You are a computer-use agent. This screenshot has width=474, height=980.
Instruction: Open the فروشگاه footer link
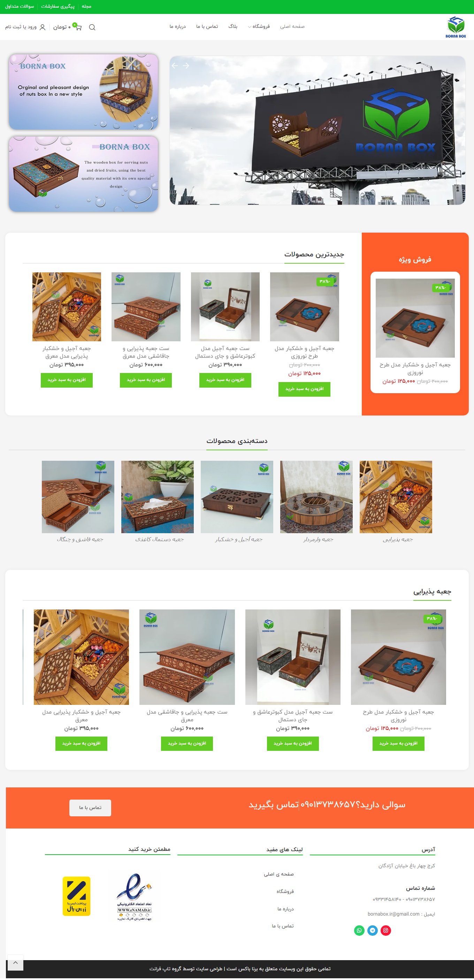(x=285, y=891)
